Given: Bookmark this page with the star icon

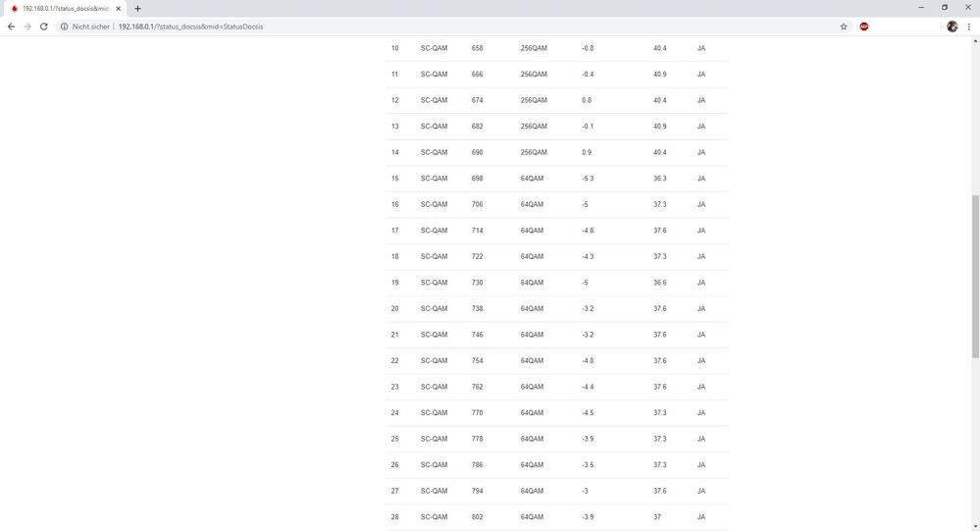Looking at the screenshot, I should [x=843, y=27].
